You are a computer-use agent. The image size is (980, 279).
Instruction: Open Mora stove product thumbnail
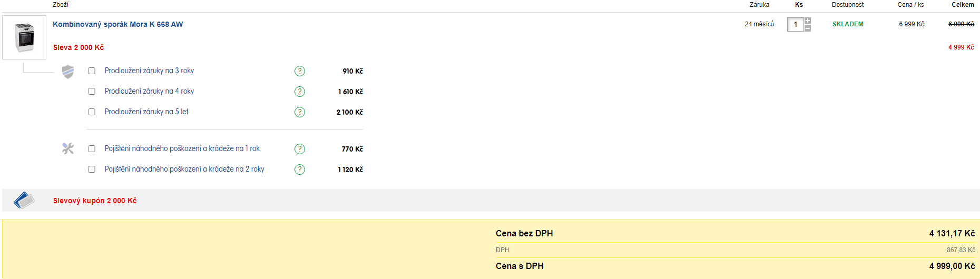coord(24,37)
